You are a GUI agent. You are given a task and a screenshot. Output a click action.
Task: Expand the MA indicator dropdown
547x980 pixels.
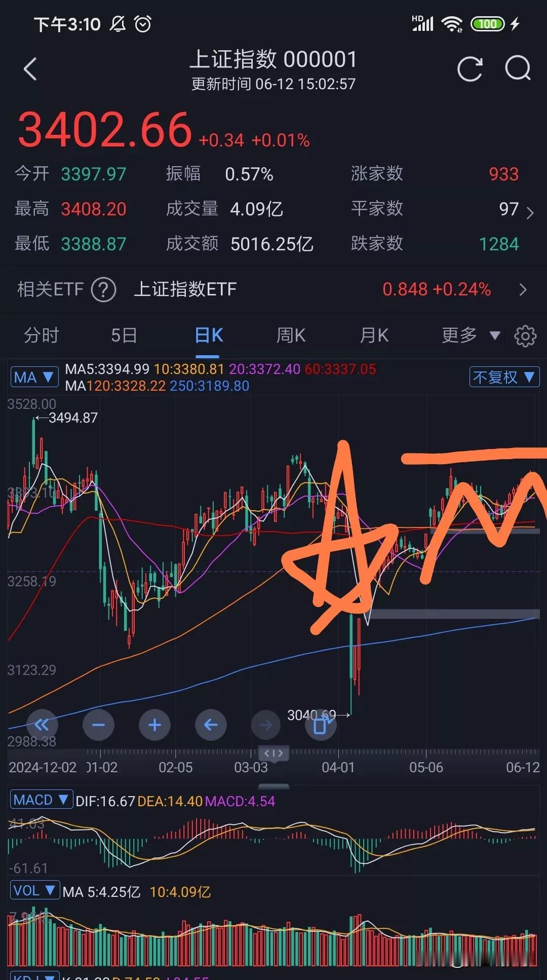click(x=34, y=377)
